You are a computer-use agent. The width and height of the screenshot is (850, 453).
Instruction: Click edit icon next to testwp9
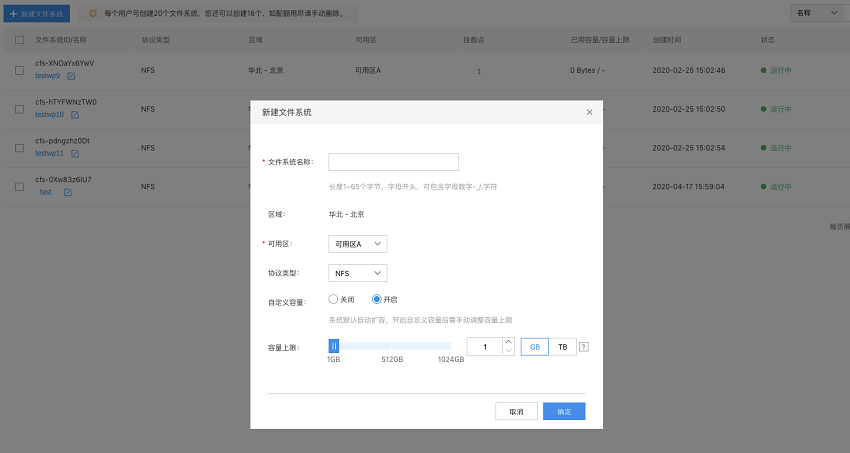click(71, 76)
